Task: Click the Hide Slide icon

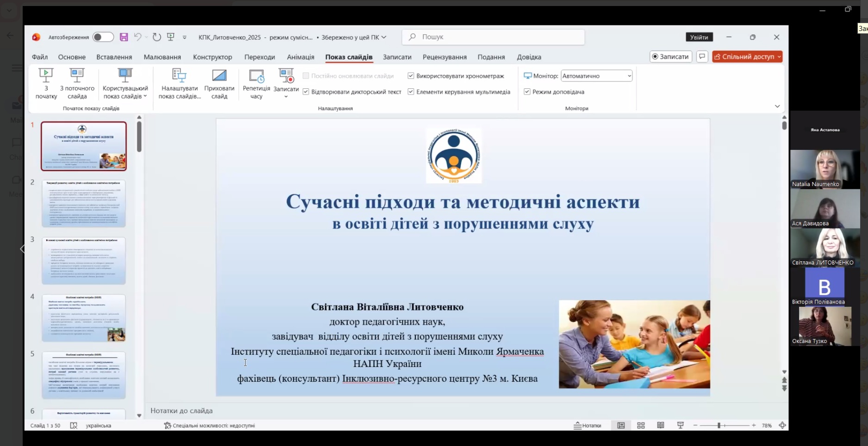Action: click(219, 75)
